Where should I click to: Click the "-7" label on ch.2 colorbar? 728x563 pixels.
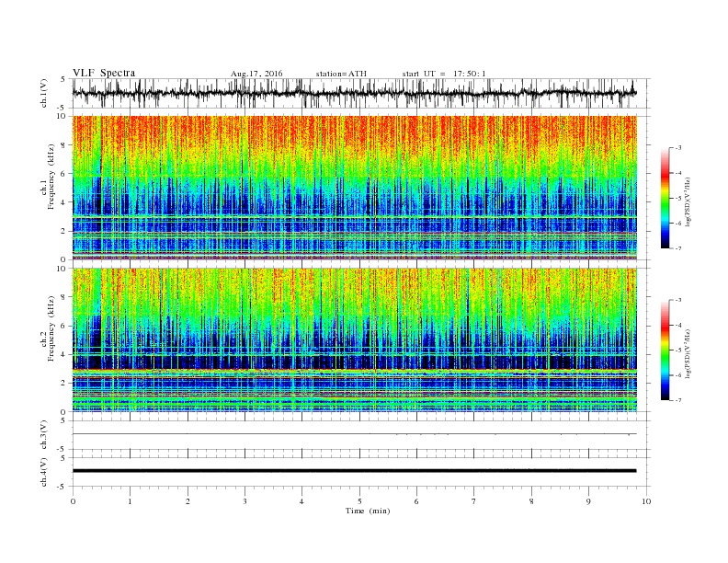678,400
